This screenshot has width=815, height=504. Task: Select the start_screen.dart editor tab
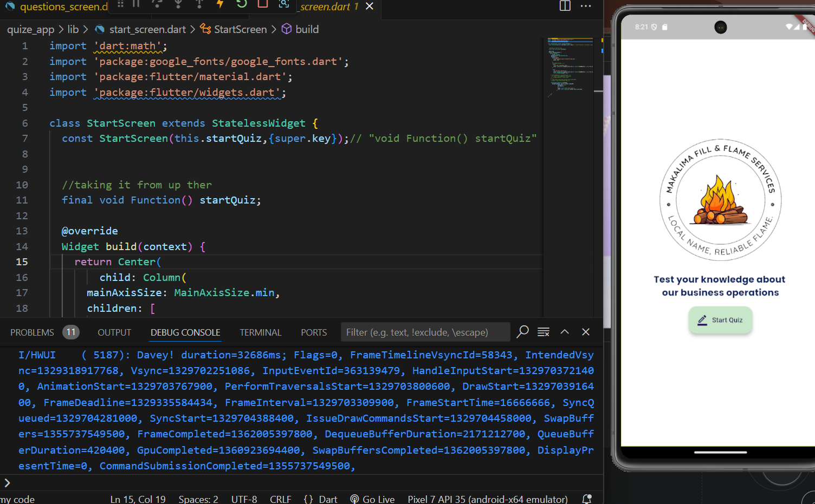(x=329, y=6)
